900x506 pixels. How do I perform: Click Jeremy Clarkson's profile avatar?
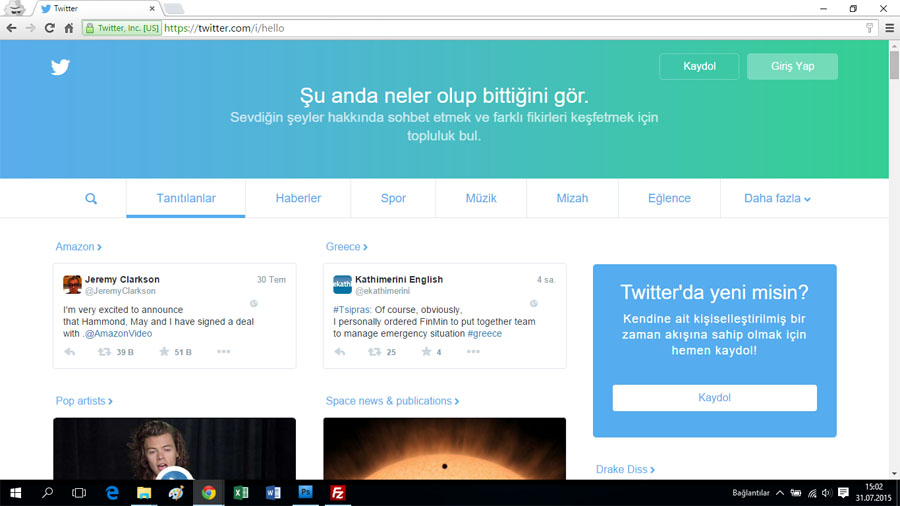pos(72,285)
